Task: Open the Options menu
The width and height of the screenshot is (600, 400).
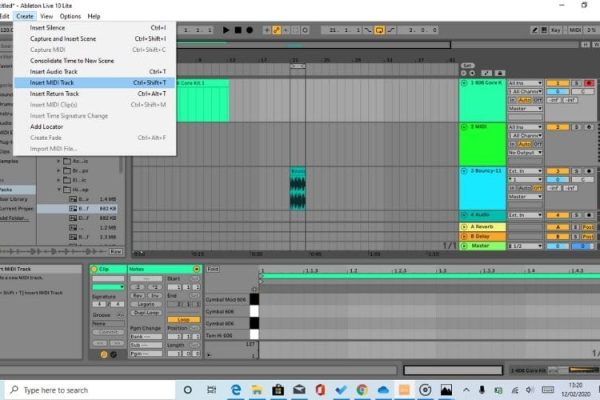Action: pyautogui.click(x=70, y=16)
